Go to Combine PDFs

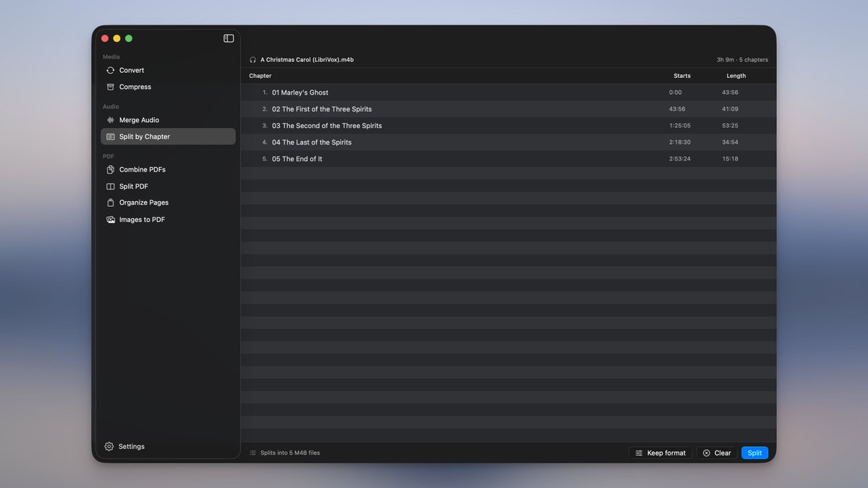click(x=168, y=170)
